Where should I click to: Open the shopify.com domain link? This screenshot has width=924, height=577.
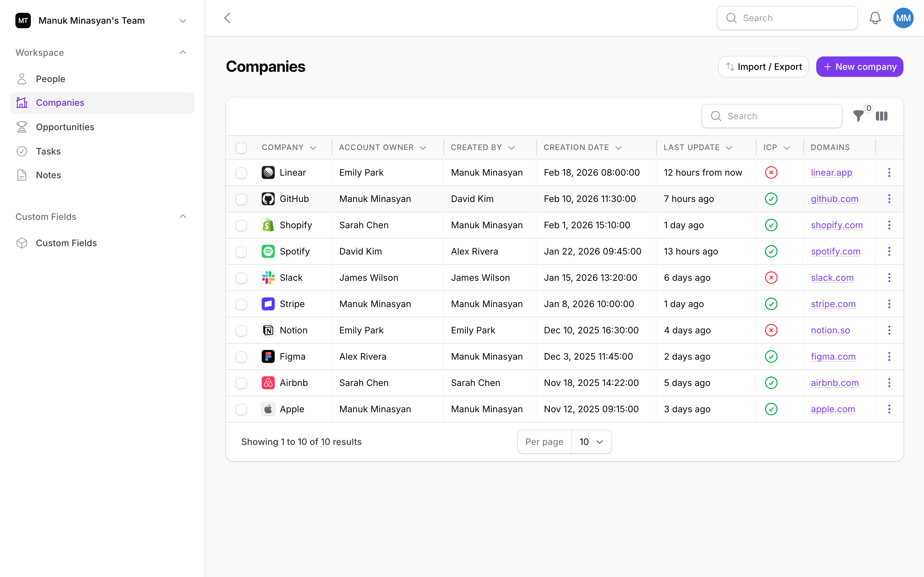pos(837,225)
